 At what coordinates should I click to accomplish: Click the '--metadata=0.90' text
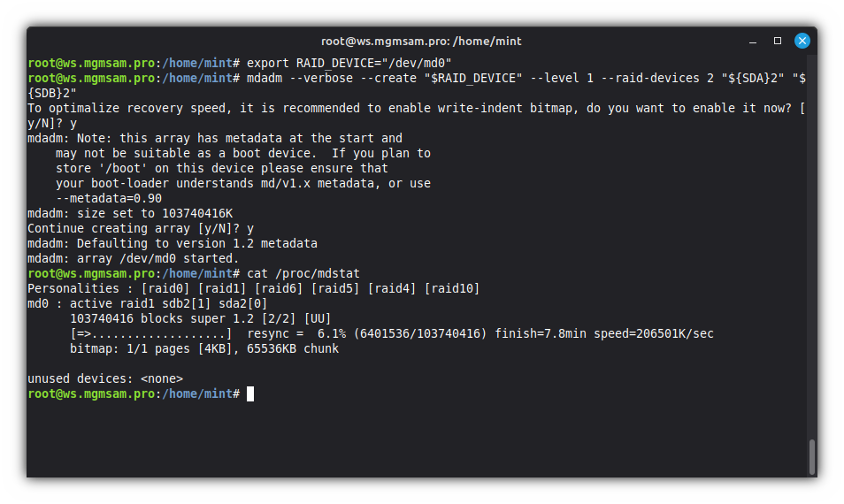[109, 198]
